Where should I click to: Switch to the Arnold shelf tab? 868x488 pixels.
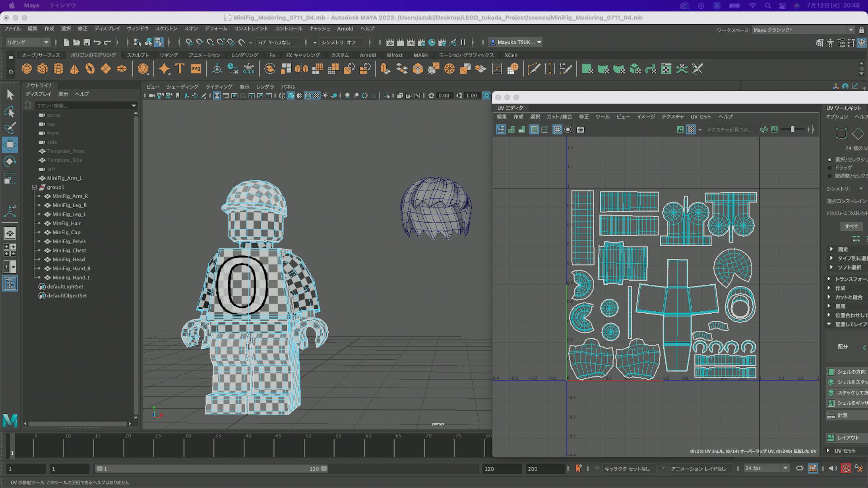(x=368, y=55)
